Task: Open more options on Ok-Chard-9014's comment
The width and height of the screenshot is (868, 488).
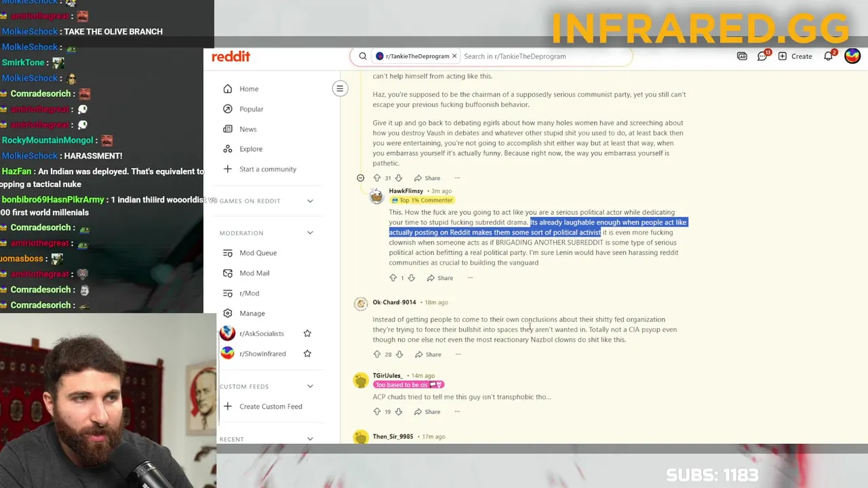Action: coord(458,354)
